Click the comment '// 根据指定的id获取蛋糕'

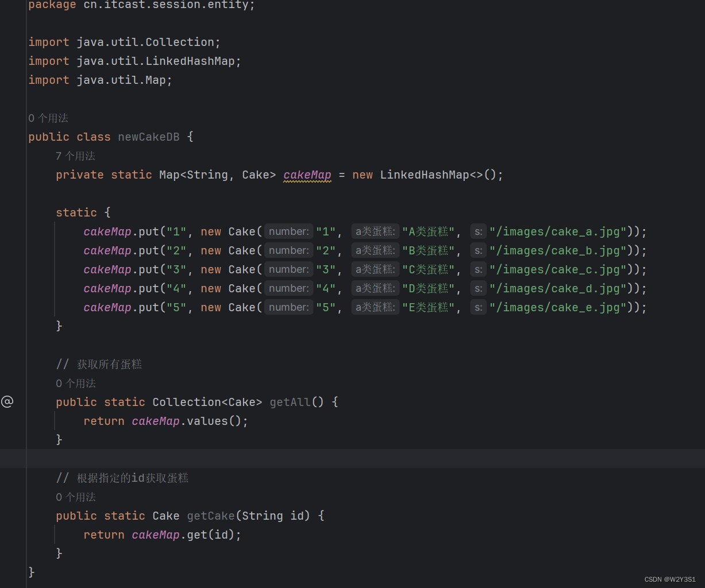(x=122, y=478)
